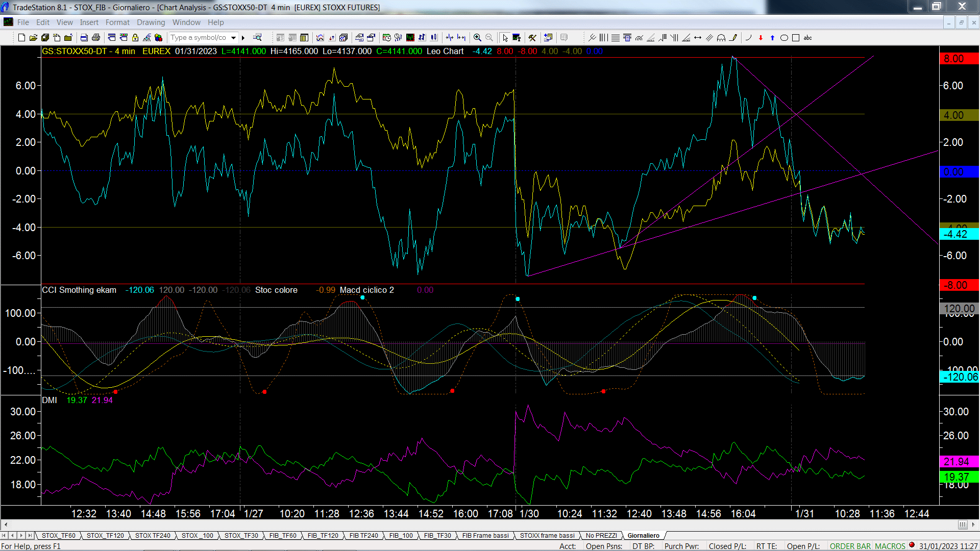Click the blue 0.00 axis marker
The image size is (980, 551).
959,172
